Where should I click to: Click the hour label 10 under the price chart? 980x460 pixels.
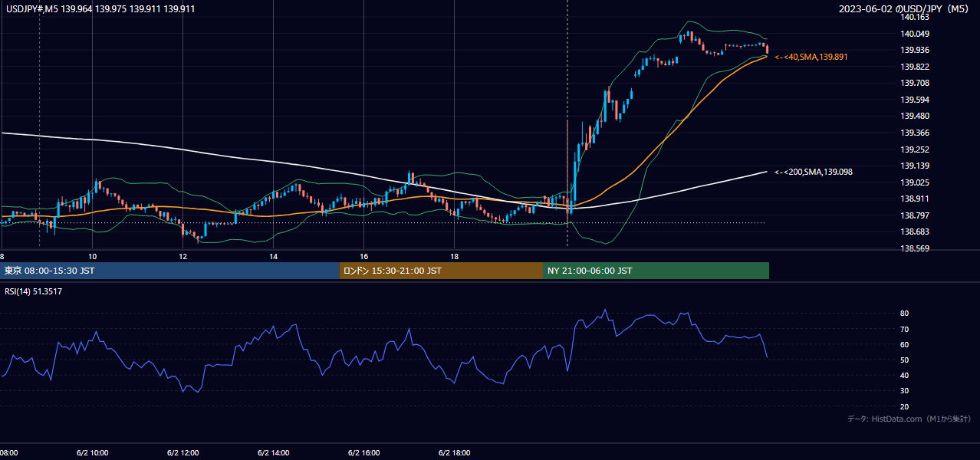[x=92, y=256]
